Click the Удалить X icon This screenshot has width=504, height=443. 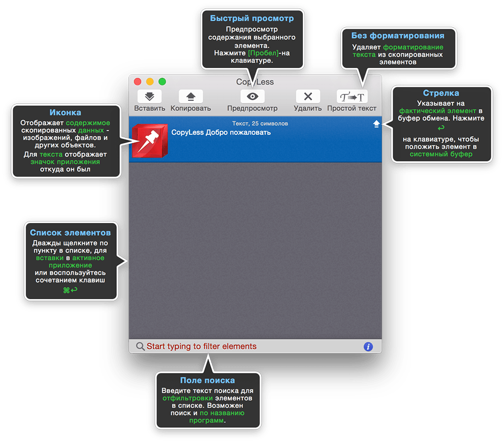pos(308,96)
